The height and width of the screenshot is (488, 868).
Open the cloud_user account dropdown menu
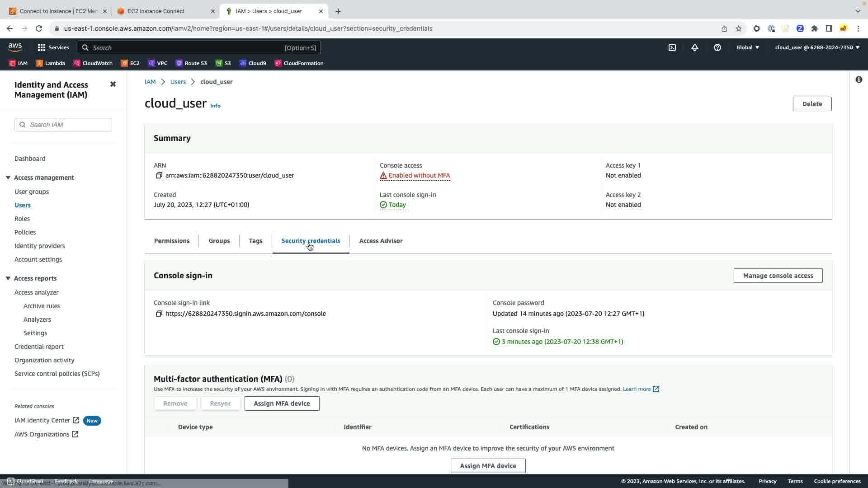pyautogui.click(x=817, y=47)
